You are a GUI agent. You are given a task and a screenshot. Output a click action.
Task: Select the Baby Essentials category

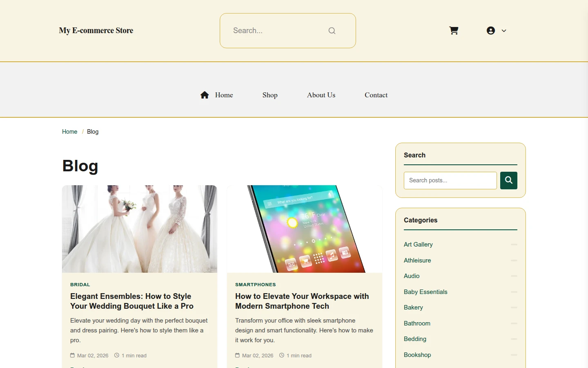[425, 292]
